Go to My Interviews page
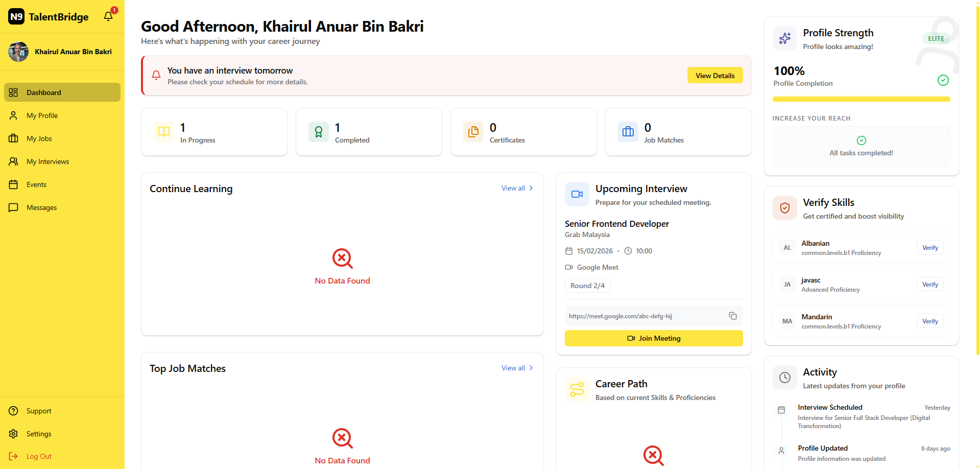 point(47,161)
